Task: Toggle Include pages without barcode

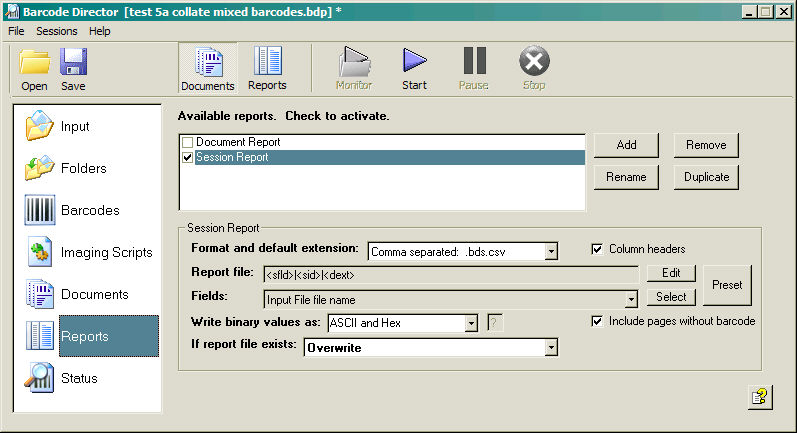Action: (x=598, y=321)
